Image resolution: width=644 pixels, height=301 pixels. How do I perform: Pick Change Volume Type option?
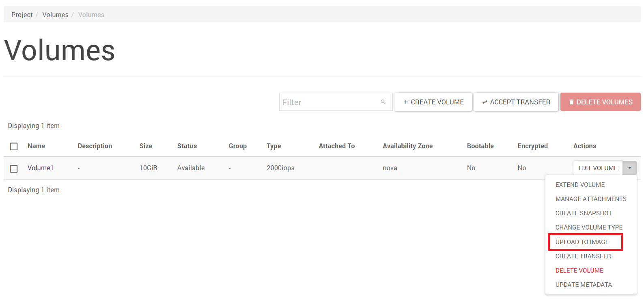point(588,227)
